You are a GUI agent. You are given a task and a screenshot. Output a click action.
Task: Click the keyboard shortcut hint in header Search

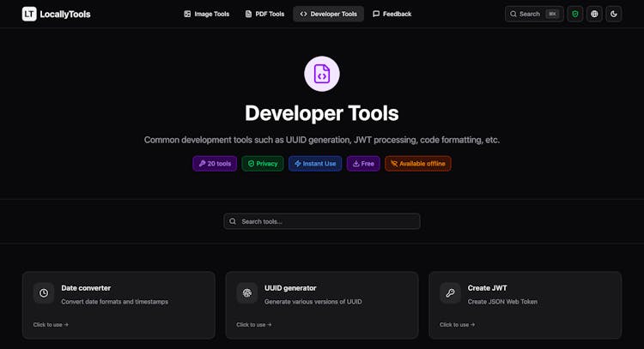tap(552, 14)
